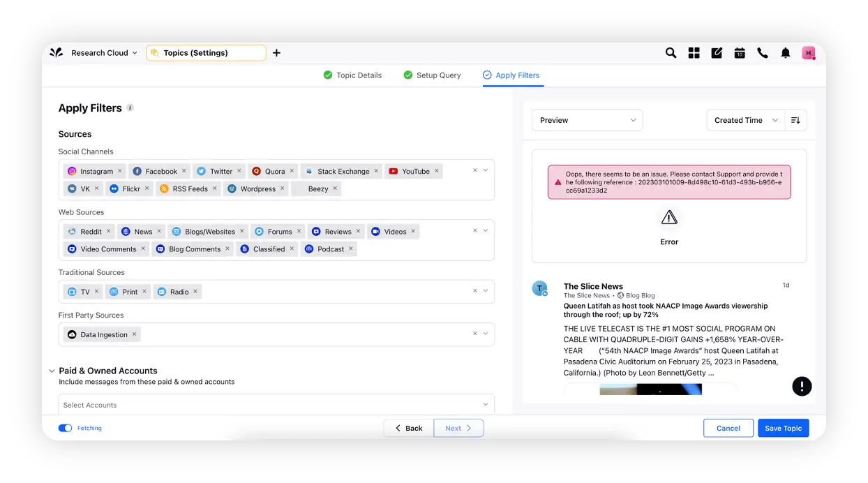868x483 pixels.
Task: Open the search icon in top bar
Action: click(671, 53)
